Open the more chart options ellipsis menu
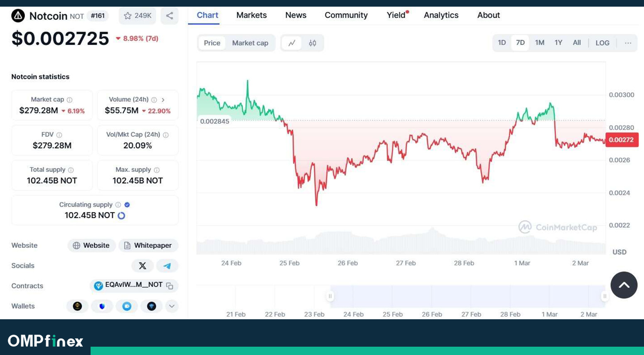This screenshot has height=355, width=644. (x=628, y=43)
